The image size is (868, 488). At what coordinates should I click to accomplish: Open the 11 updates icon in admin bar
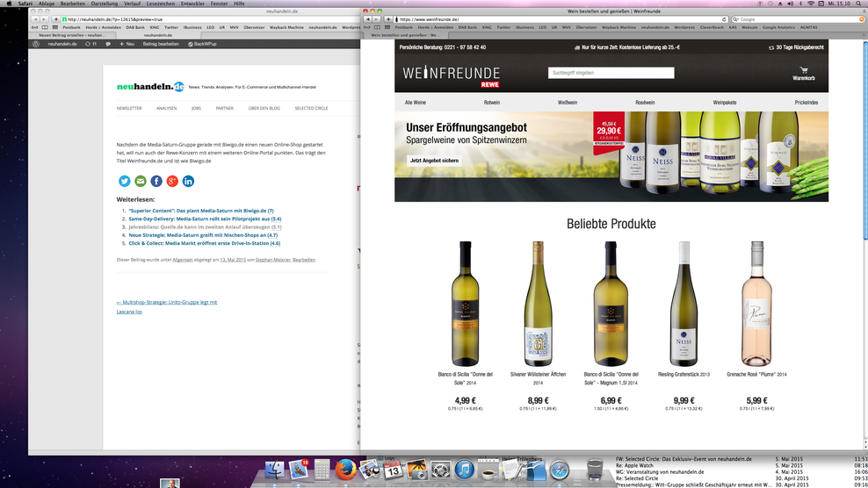(90, 44)
